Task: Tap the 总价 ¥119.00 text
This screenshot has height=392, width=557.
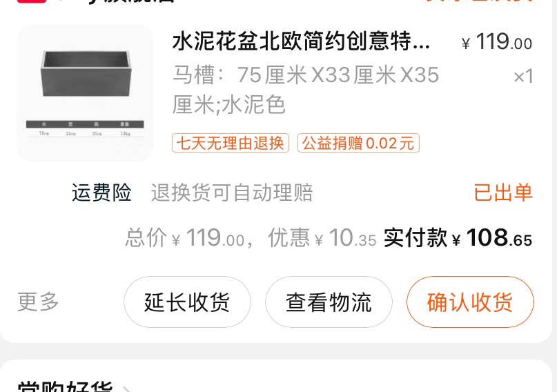Action: [x=185, y=237]
